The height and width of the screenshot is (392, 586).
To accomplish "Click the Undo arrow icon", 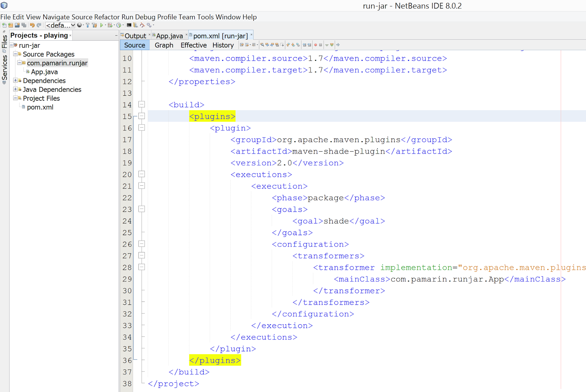I will [32, 25].
